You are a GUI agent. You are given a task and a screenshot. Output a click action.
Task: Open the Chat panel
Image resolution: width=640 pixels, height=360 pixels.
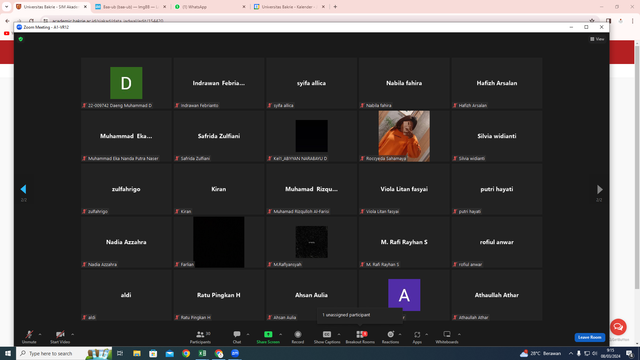(237, 337)
